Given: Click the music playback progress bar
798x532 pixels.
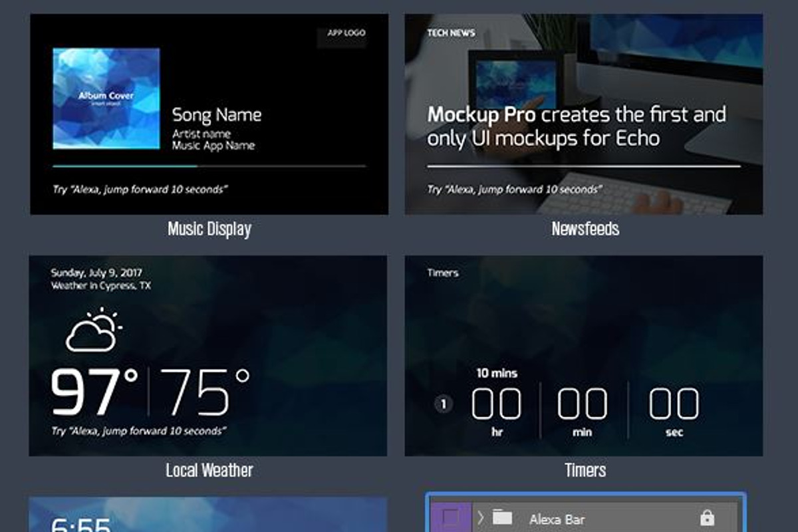Looking at the screenshot, I should click(x=209, y=166).
